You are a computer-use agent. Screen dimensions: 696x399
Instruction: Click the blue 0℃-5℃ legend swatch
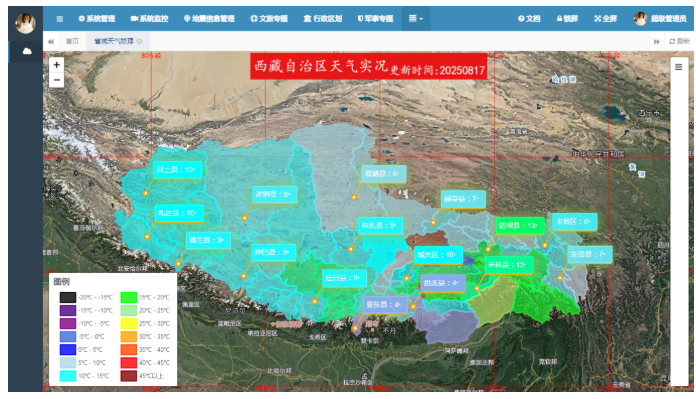(x=68, y=350)
